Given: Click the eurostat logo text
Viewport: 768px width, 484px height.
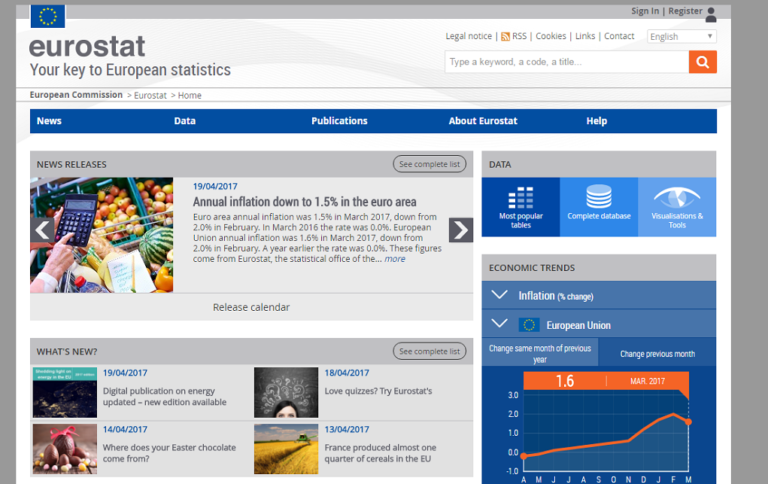Looking at the screenshot, I should pos(87,47).
